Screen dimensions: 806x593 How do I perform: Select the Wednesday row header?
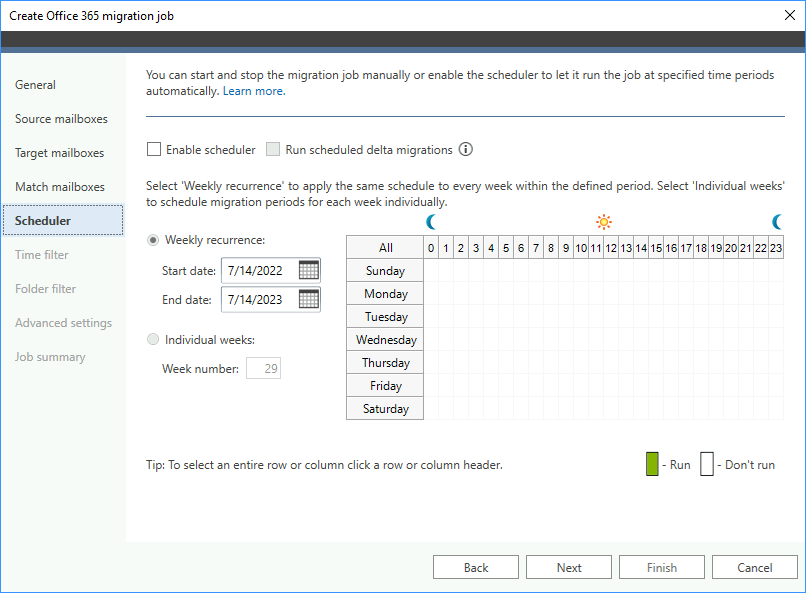pos(385,340)
